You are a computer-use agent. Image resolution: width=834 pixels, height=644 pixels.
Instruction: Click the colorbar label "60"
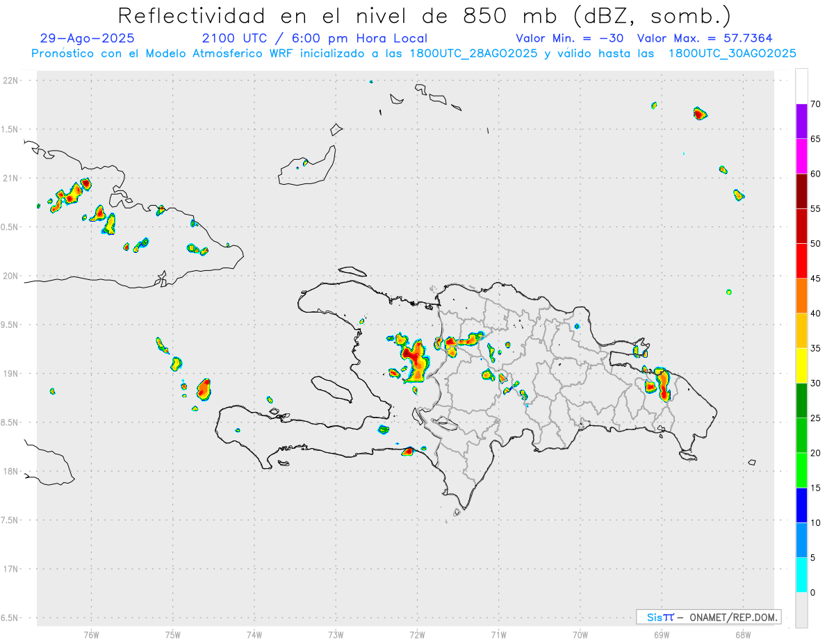tap(816, 174)
